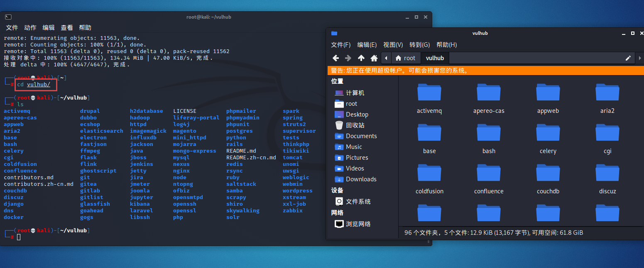This screenshot has height=268, width=644.
Task: Select the apereo-cas folder icon
Action: (489, 93)
